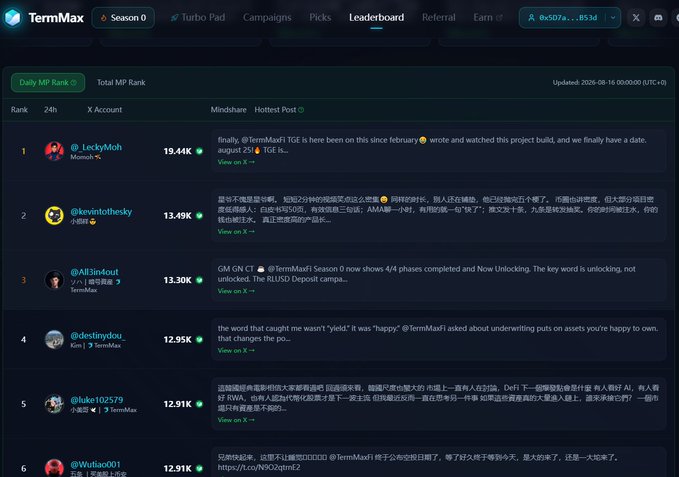This screenshot has height=477, width=679.
Task: Open the Earn external link
Action: [488, 18]
